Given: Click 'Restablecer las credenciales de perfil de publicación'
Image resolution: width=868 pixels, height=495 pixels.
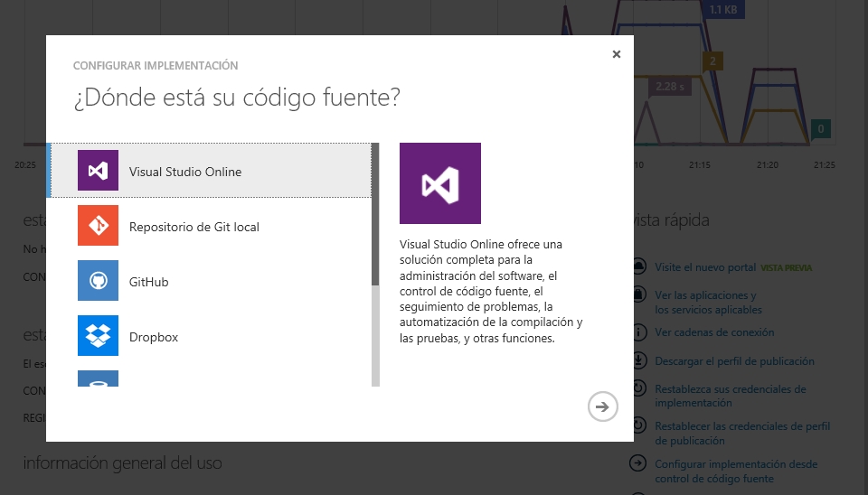Looking at the screenshot, I should (x=742, y=434).
